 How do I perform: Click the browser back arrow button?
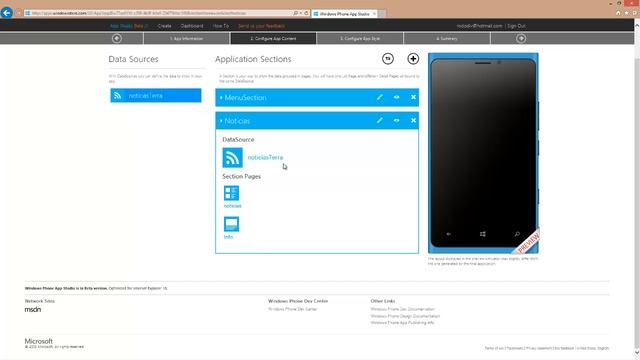[x=7, y=13]
